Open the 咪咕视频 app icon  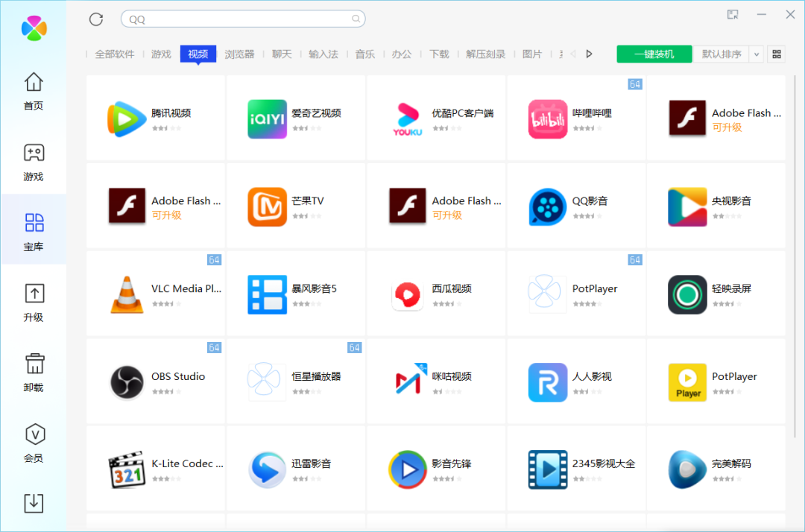coord(411,379)
